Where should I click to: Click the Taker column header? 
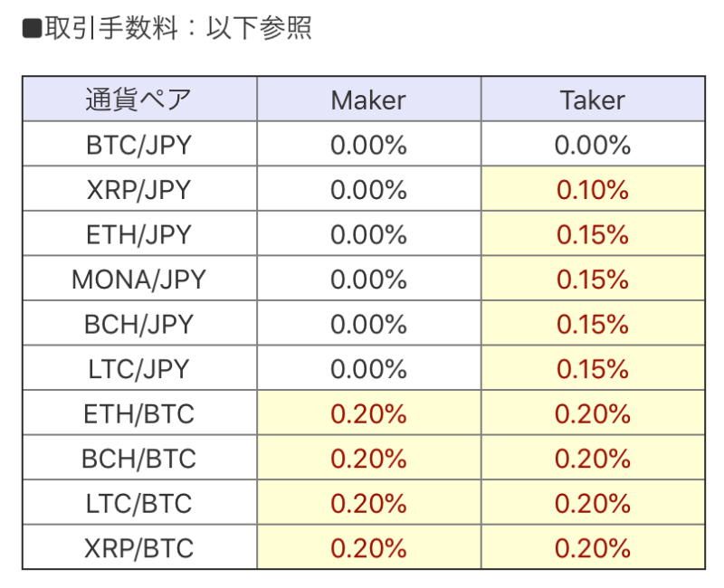click(x=593, y=100)
